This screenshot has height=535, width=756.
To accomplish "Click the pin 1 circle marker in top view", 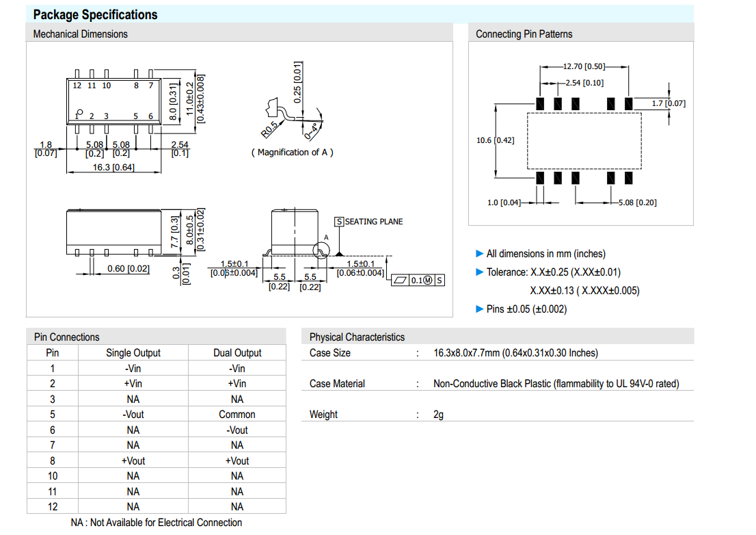I will (80, 112).
